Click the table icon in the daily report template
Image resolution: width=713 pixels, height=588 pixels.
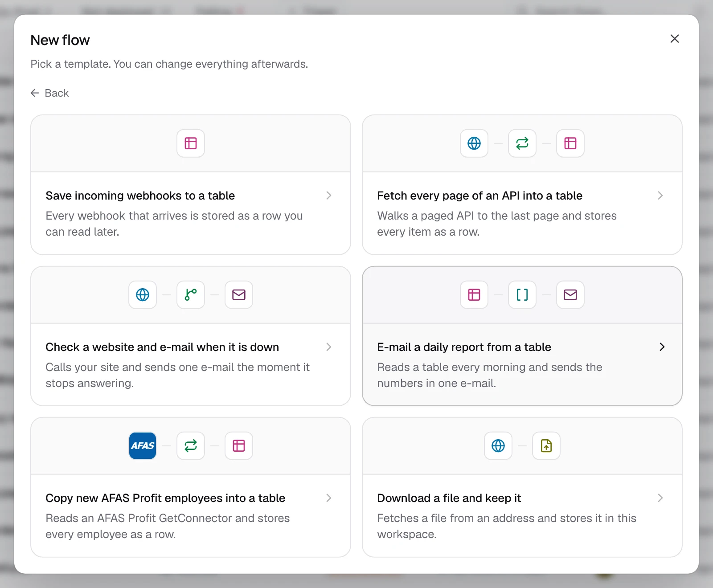pos(474,295)
